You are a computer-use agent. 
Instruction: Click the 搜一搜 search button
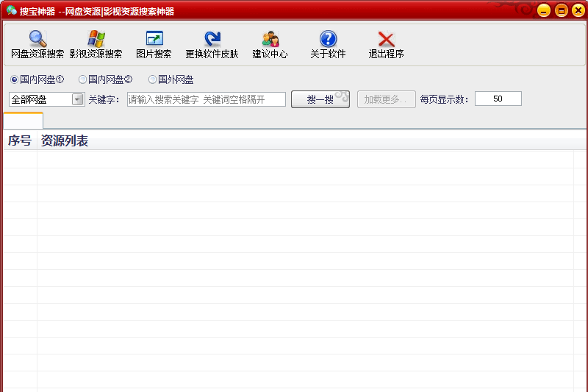click(320, 99)
